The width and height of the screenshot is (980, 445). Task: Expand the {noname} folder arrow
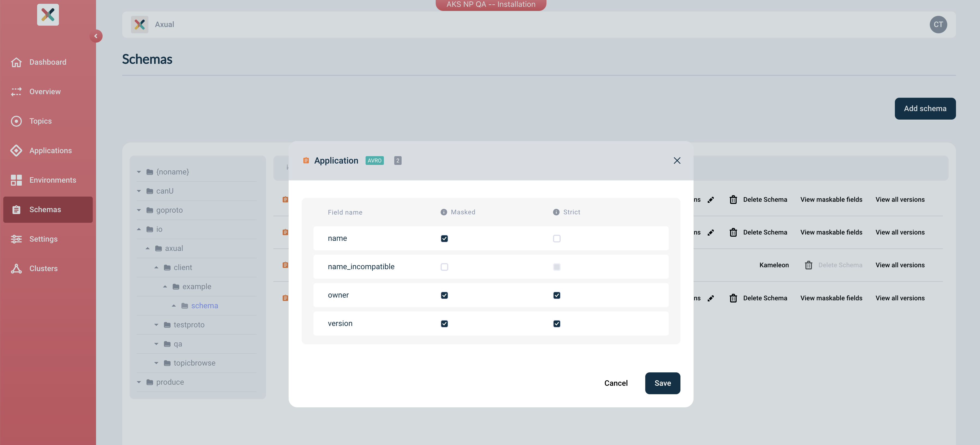pyautogui.click(x=139, y=172)
